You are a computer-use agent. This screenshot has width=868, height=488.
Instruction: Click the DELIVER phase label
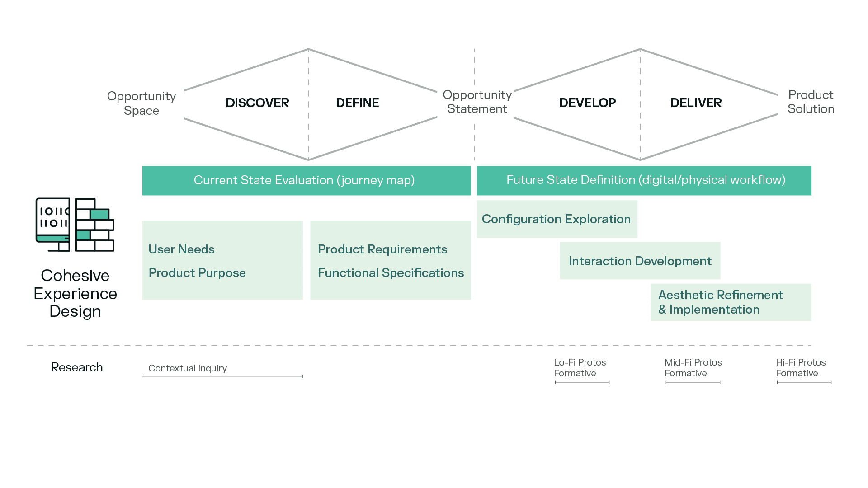pos(696,103)
